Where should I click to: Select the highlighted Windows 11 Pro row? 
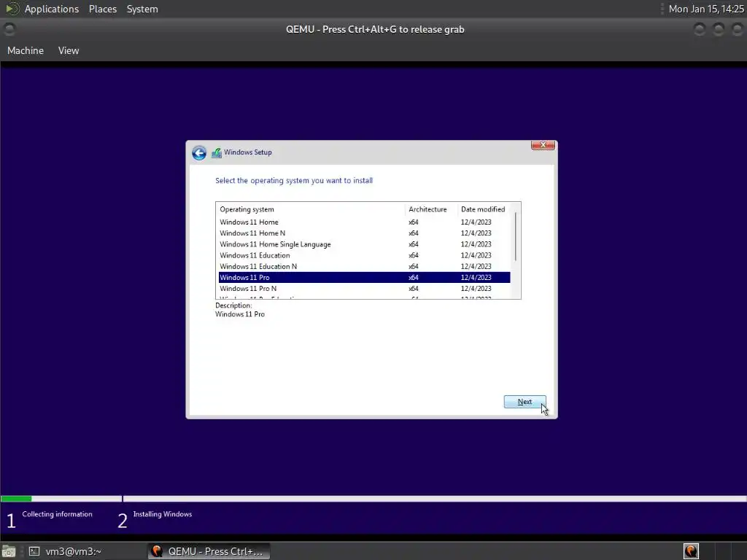(x=365, y=277)
